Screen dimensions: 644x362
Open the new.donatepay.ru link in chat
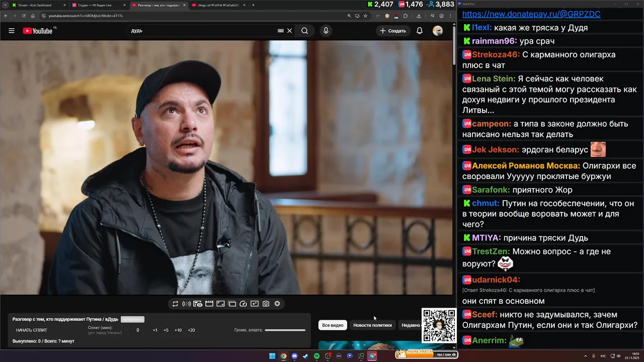click(531, 14)
